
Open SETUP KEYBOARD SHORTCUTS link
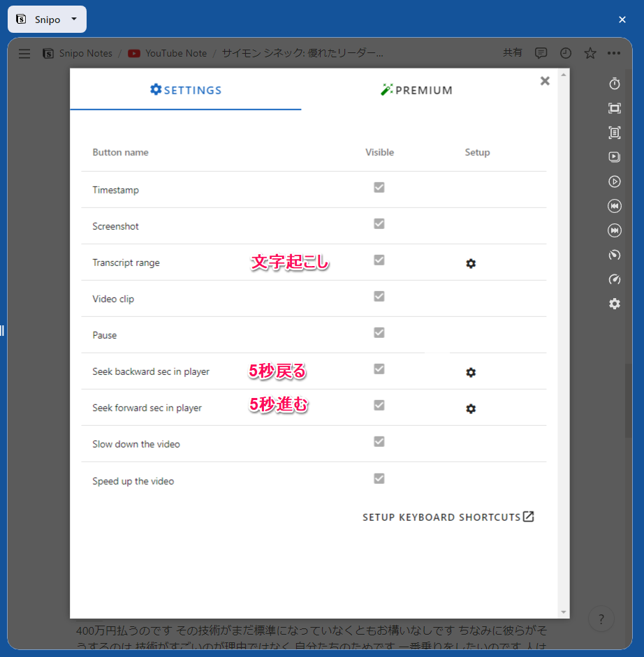point(448,517)
